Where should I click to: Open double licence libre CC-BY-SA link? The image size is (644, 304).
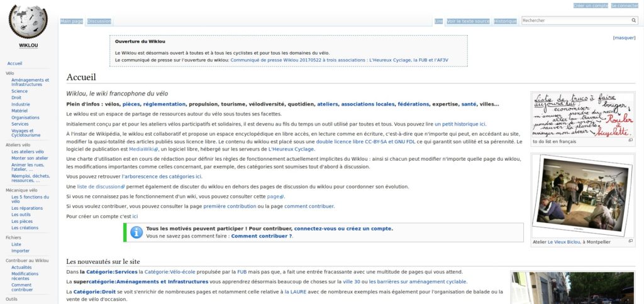coord(365,141)
